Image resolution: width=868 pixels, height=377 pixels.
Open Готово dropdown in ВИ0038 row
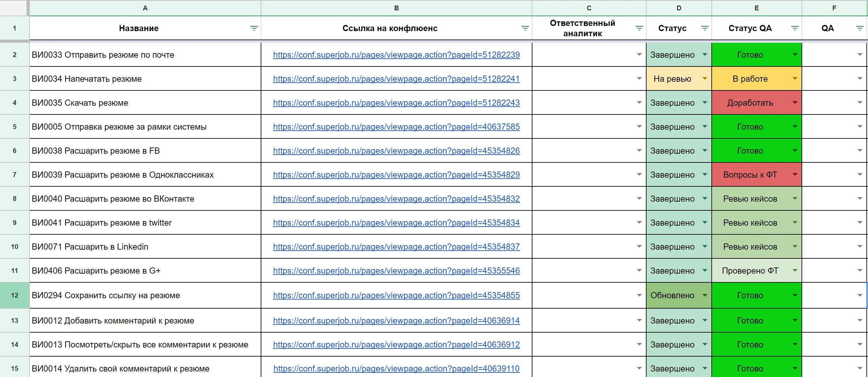click(795, 151)
